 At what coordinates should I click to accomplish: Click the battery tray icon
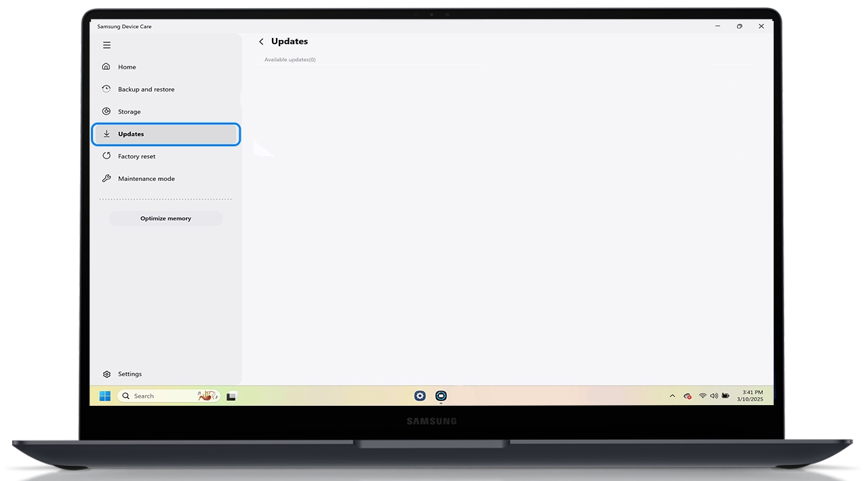click(726, 396)
